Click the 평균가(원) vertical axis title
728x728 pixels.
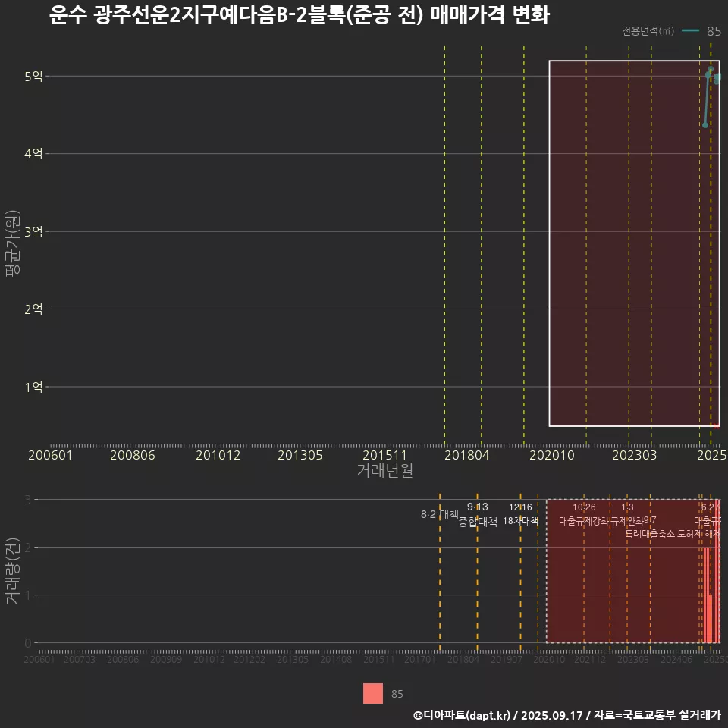pos(13,243)
